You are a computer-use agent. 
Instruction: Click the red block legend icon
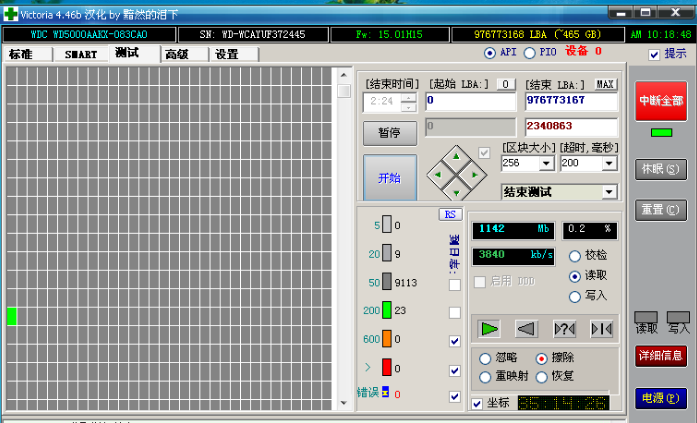(386, 368)
